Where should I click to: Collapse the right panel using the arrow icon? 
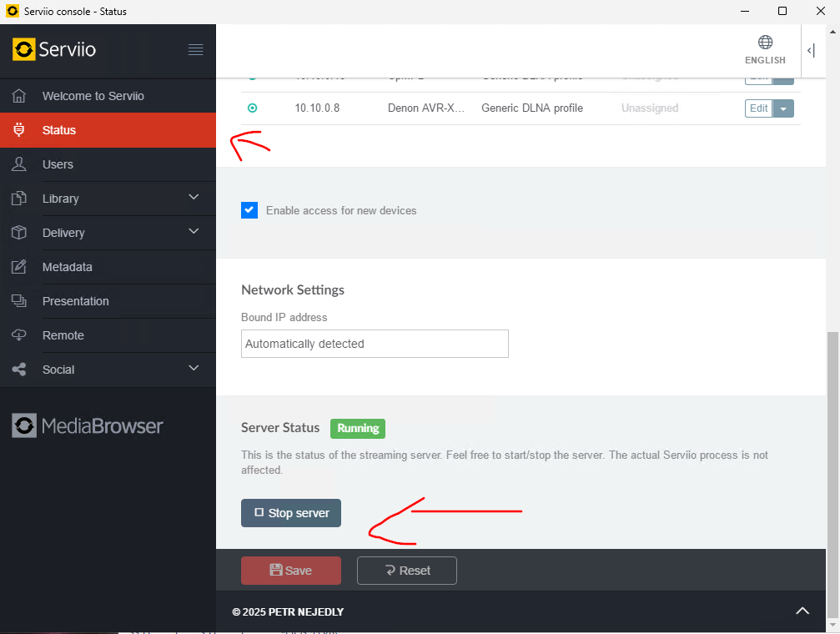pyautogui.click(x=811, y=51)
